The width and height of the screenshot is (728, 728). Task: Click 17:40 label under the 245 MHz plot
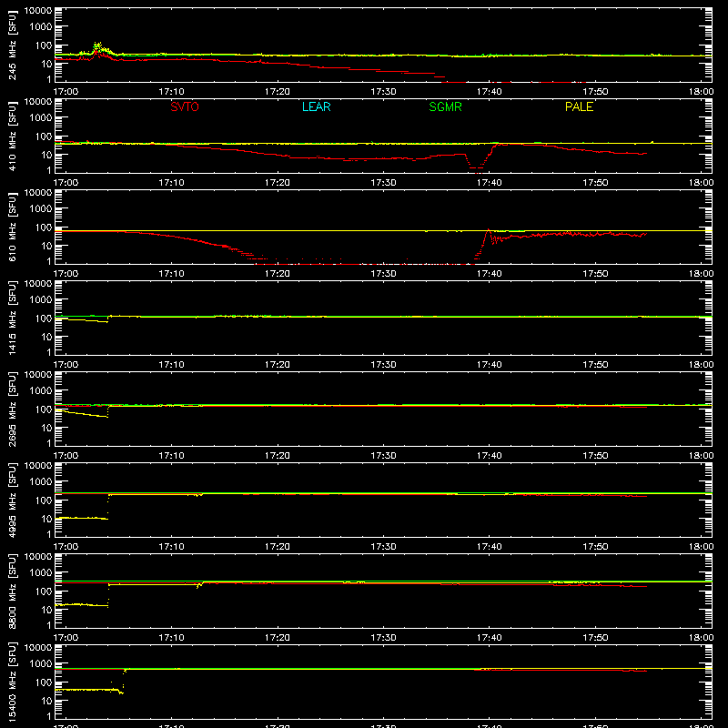coord(489,92)
